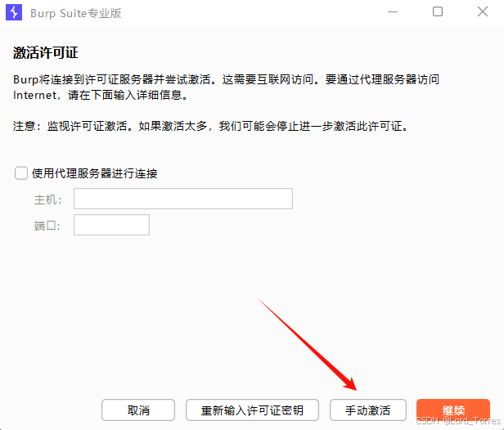The width and height of the screenshot is (504, 430).
Task: Click 重新输入许可证密钥 button
Action: (x=252, y=410)
